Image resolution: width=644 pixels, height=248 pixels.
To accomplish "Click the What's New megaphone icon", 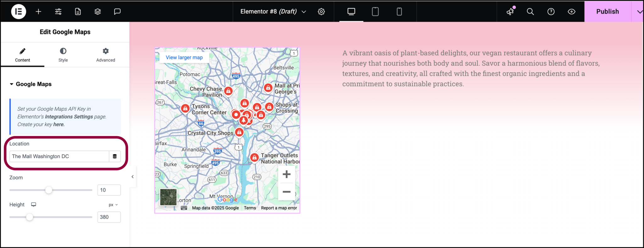I will [510, 12].
